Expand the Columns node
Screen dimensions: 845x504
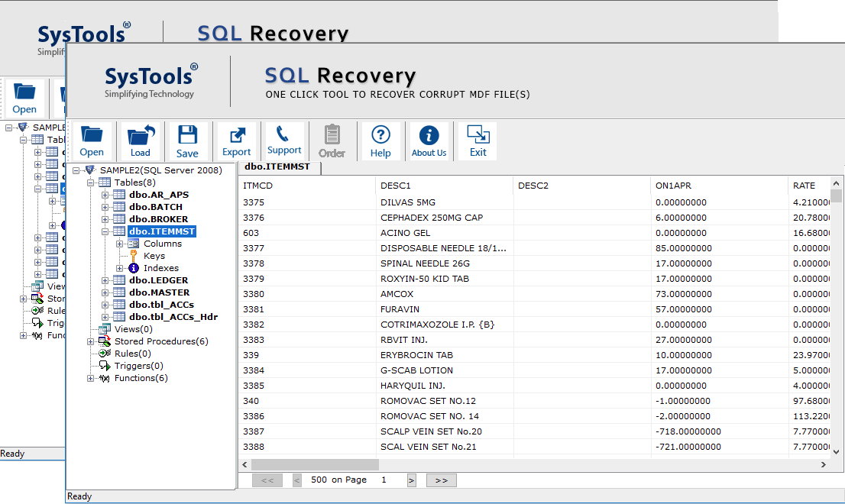[120, 244]
